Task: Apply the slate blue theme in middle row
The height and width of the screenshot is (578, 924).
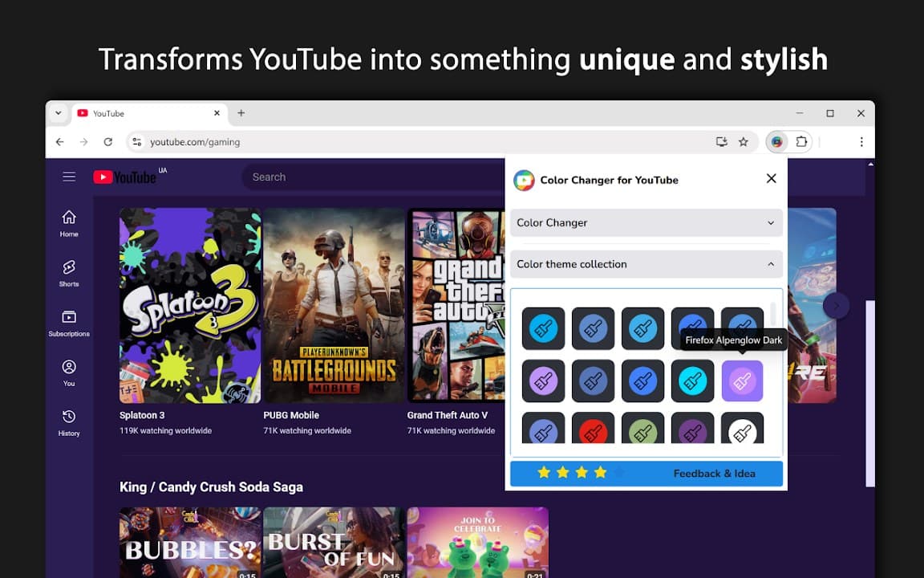Action: (x=593, y=381)
